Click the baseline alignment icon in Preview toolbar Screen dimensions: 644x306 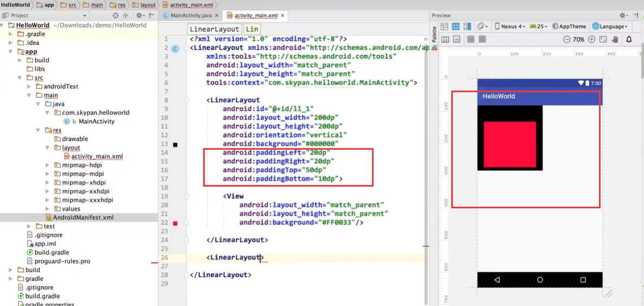[x=456, y=40]
